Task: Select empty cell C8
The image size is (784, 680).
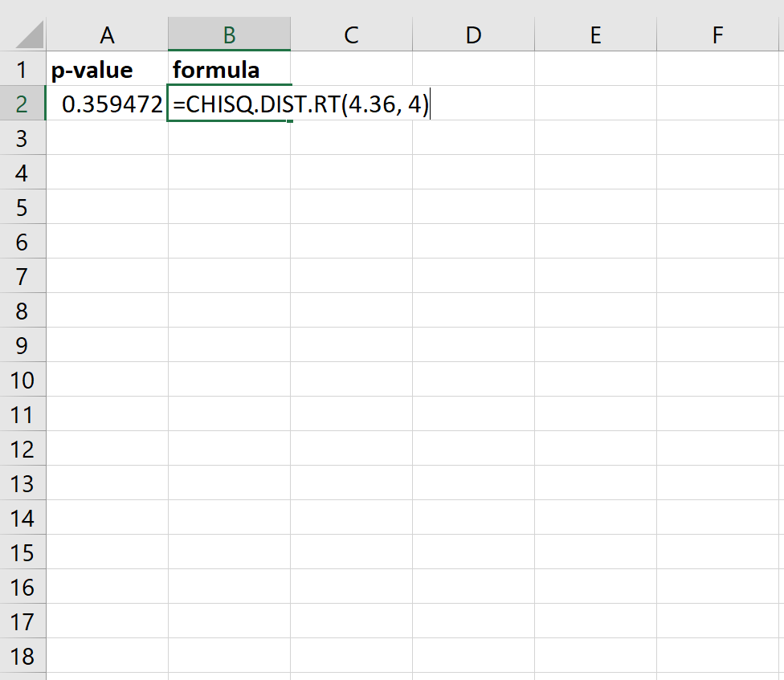Action: coord(351,311)
